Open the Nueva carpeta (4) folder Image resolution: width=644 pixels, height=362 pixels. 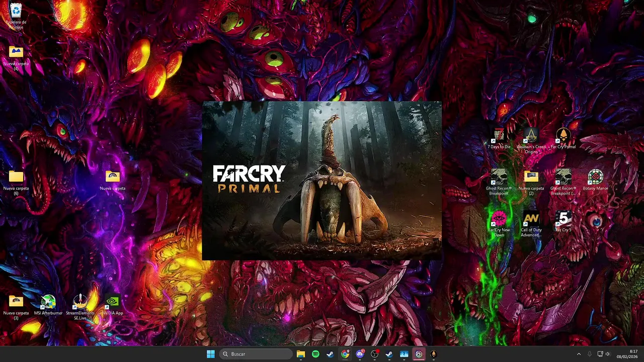(16, 57)
